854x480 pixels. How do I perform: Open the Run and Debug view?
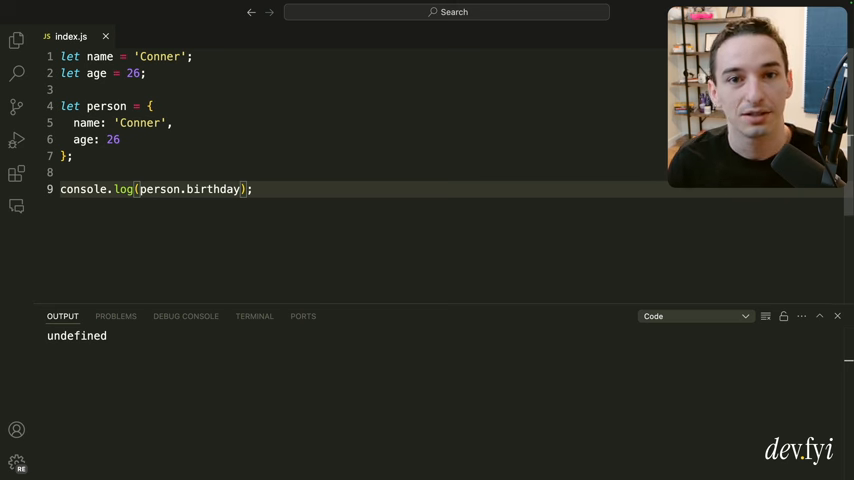(16, 140)
